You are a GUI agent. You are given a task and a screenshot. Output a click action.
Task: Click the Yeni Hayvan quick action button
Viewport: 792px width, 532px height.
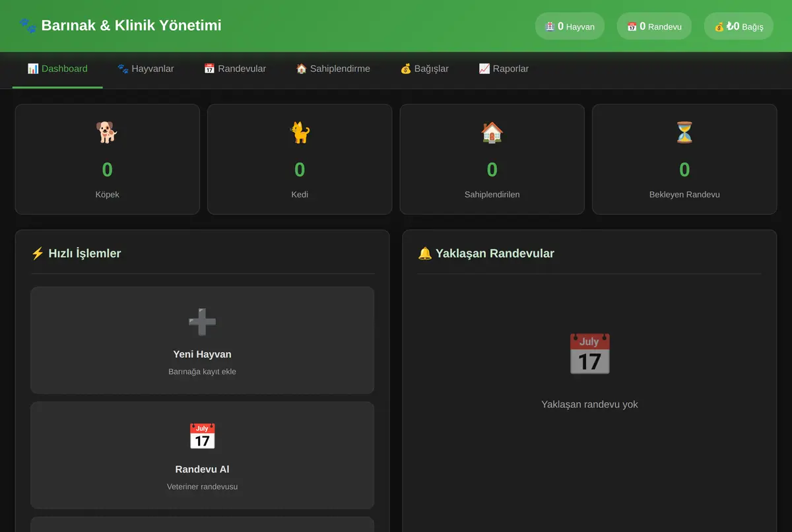[202, 340]
